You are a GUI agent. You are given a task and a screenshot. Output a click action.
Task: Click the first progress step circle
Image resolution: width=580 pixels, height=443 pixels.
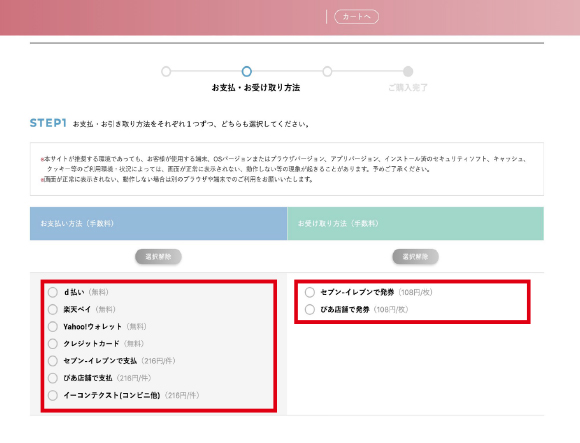166,71
